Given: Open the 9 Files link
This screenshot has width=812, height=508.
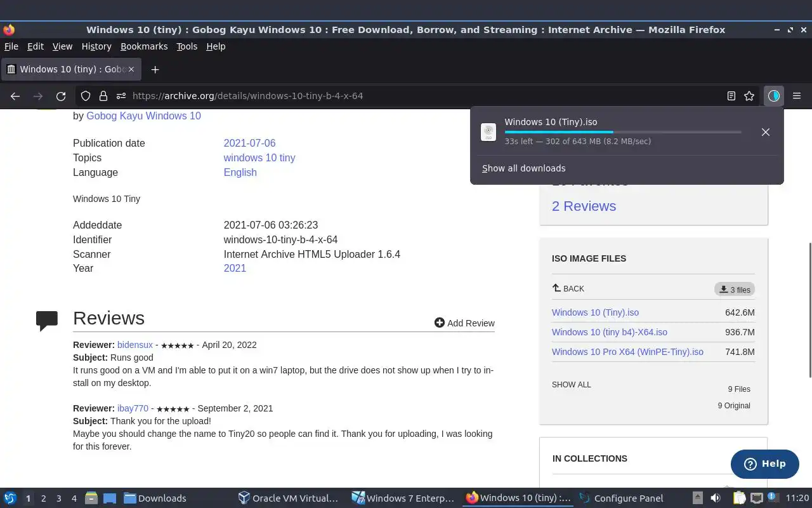Looking at the screenshot, I should click(x=739, y=389).
